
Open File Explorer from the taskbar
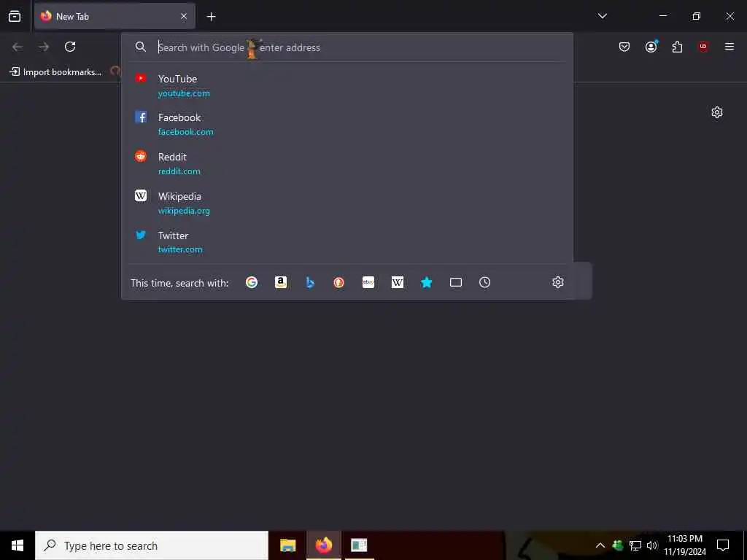287,545
